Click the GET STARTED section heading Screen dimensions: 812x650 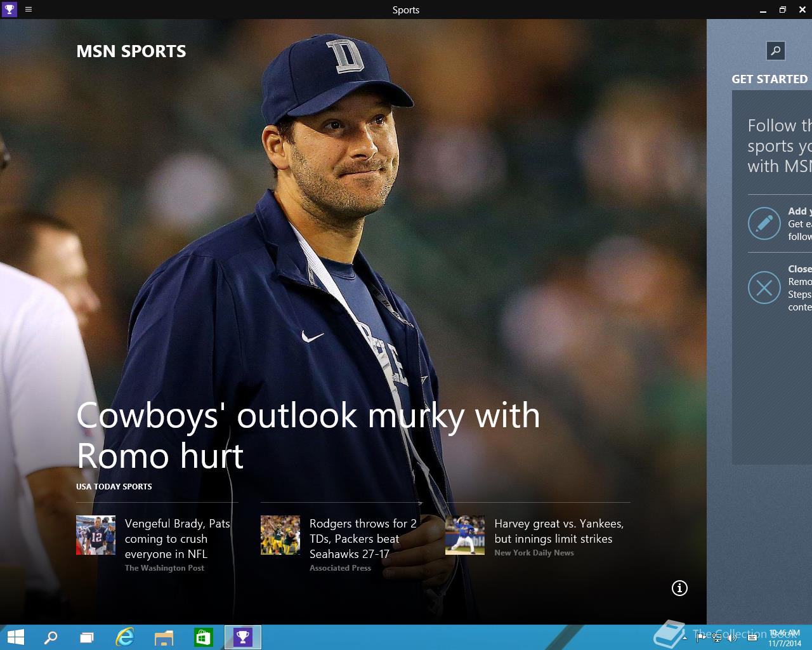pyautogui.click(x=769, y=79)
